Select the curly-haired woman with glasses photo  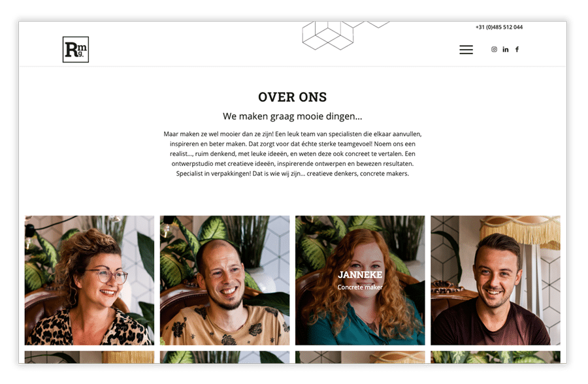[90, 280]
